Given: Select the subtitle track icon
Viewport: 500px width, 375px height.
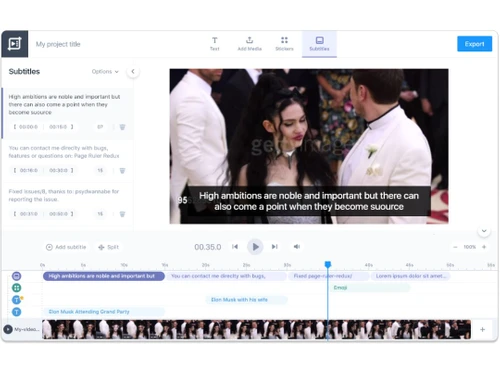Looking at the screenshot, I should pyautogui.click(x=16, y=276).
